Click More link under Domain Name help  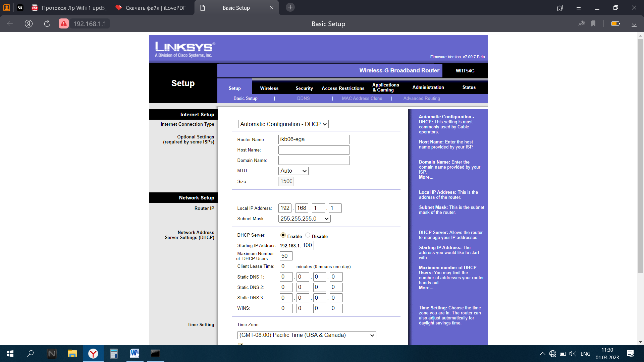click(426, 177)
